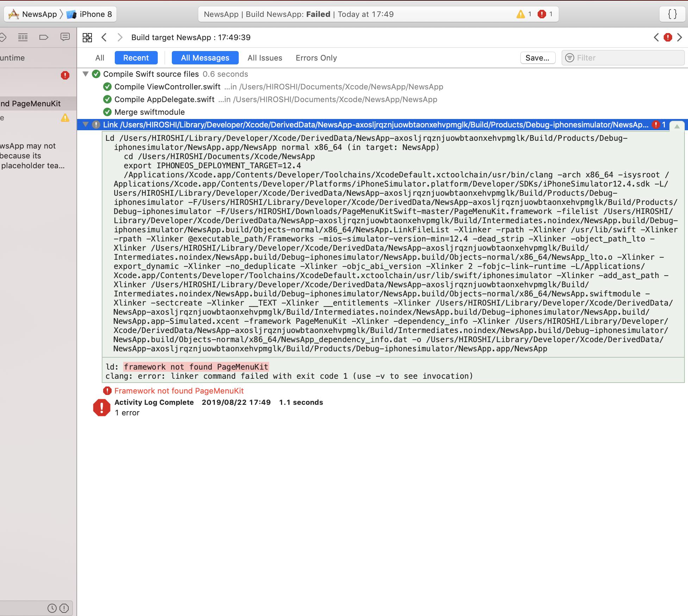Click the grey status icon on Link row
The height and width of the screenshot is (616, 688).
96,125
